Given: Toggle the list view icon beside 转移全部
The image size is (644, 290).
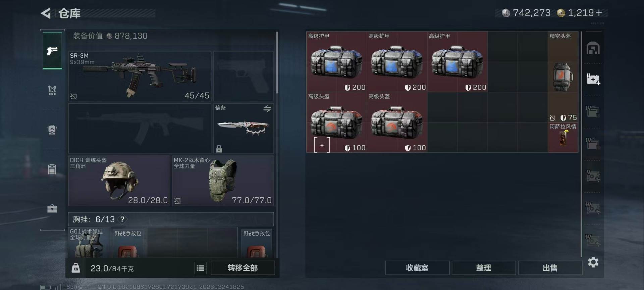Looking at the screenshot, I should coord(200,268).
